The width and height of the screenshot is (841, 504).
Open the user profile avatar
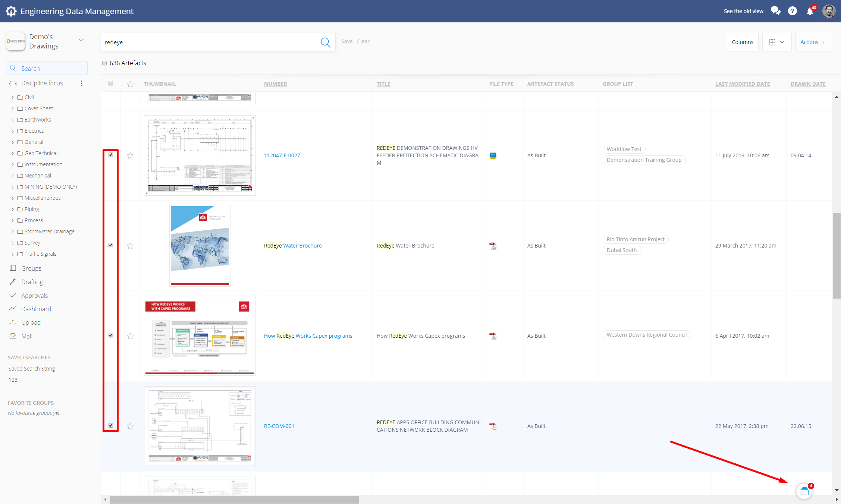tap(829, 11)
